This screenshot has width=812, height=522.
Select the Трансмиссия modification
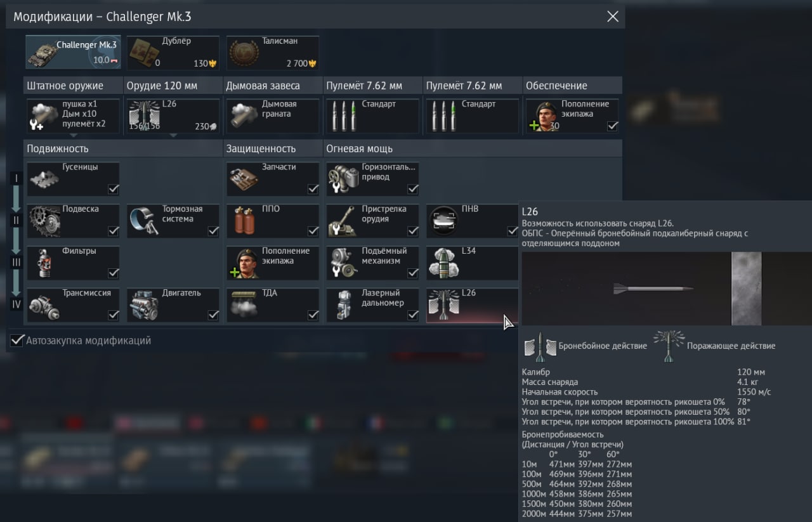pos(72,305)
